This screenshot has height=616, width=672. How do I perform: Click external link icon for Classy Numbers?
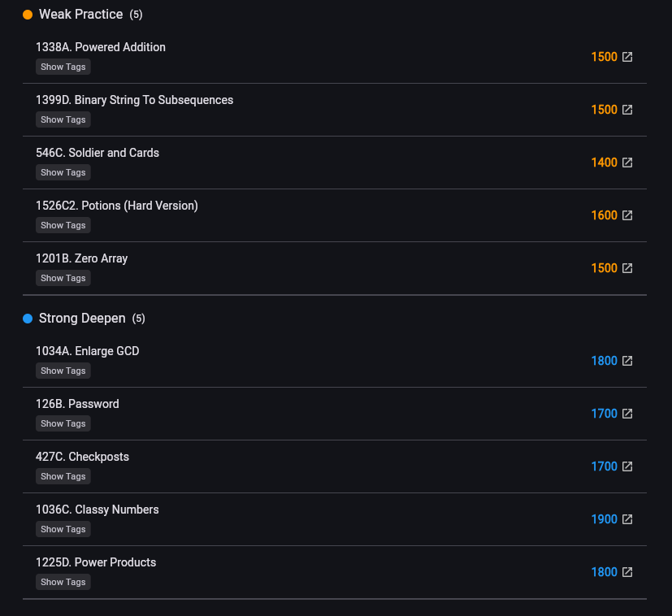coord(627,519)
